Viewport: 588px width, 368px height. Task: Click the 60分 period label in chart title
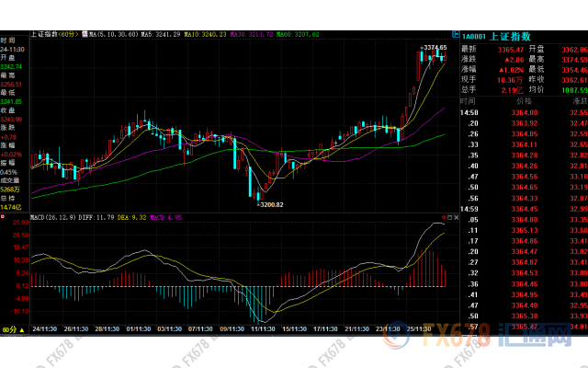tap(68, 34)
